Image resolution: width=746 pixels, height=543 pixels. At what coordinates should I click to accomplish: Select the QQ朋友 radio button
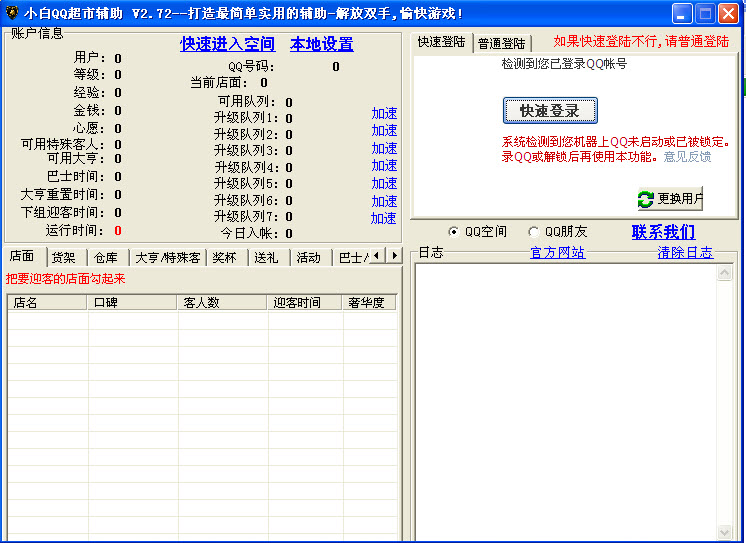pos(533,232)
